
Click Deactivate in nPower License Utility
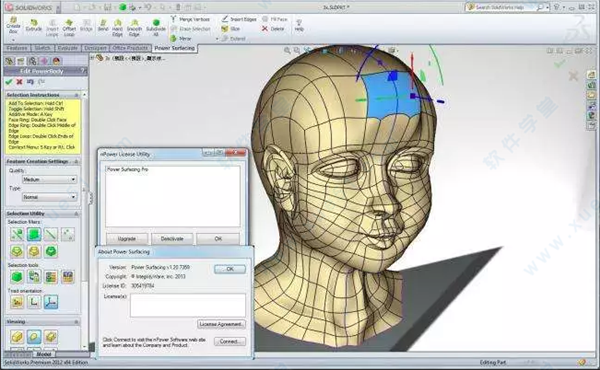172,238
